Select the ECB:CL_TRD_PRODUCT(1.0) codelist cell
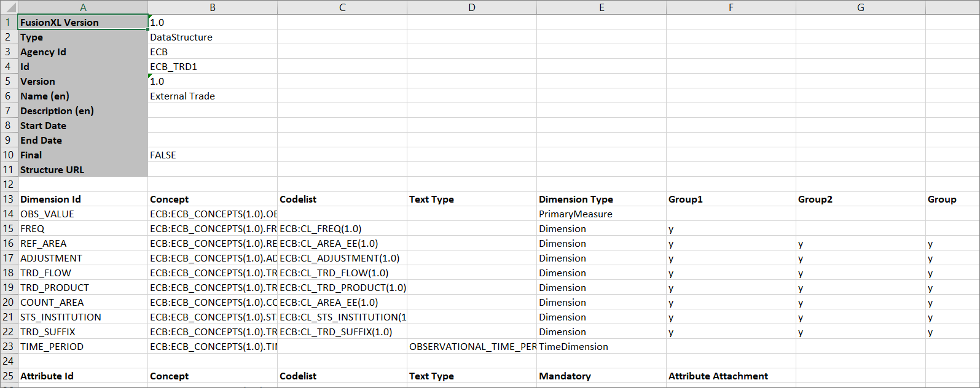Viewport: 980px width, 388px height. point(342,288)
